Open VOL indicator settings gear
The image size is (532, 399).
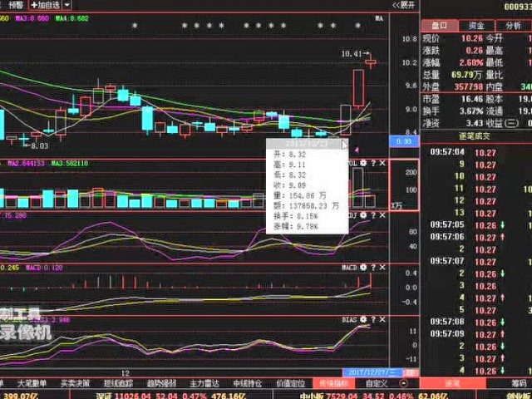(x=363, y=163)
